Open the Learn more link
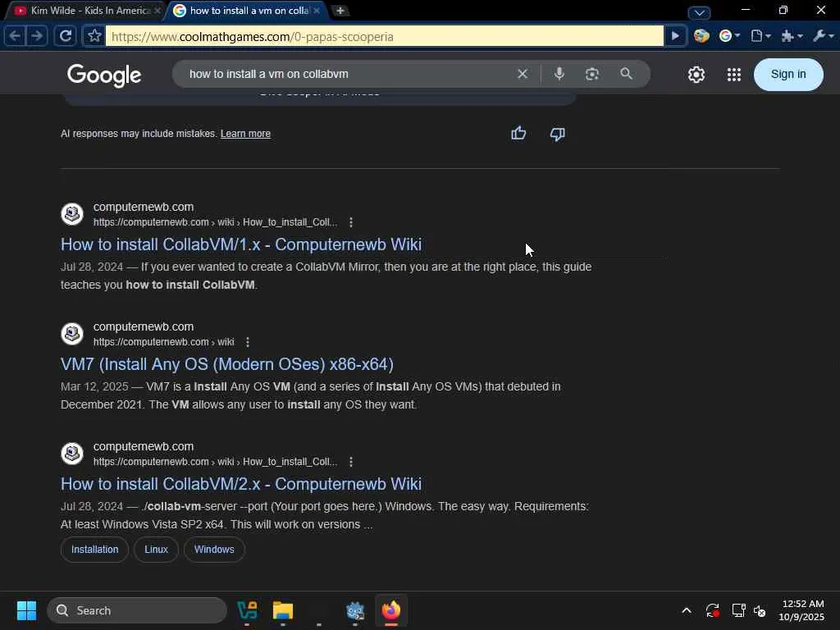 click(245, 134)
